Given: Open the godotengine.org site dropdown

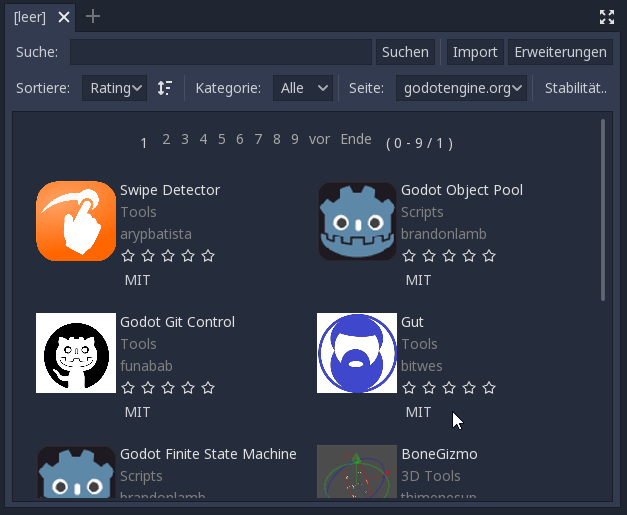Looking at the screenshot, I should 461,88.
